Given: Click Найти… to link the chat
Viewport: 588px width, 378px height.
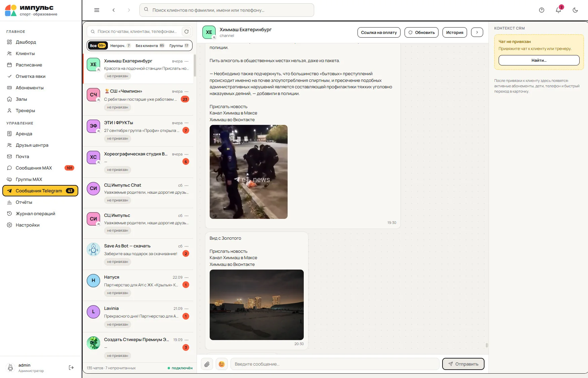Looking at the screenshot, I should (539, 60).
